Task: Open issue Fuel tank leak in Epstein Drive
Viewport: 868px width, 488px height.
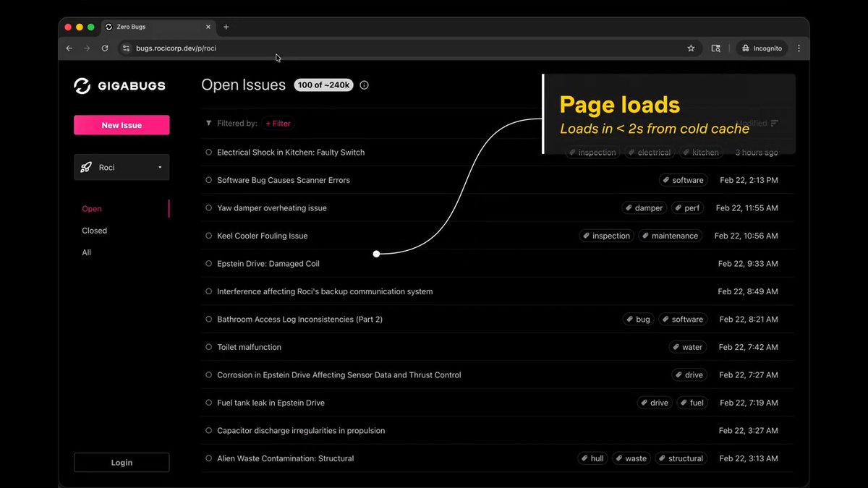Action: coord(271,403)
